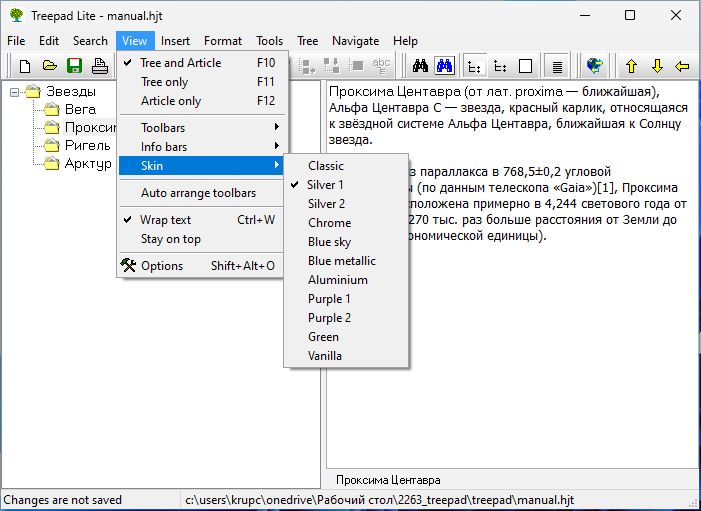Choose the Chrome skin
The width and height of the screenshot is (701, 511).
(x=346, y=223)
